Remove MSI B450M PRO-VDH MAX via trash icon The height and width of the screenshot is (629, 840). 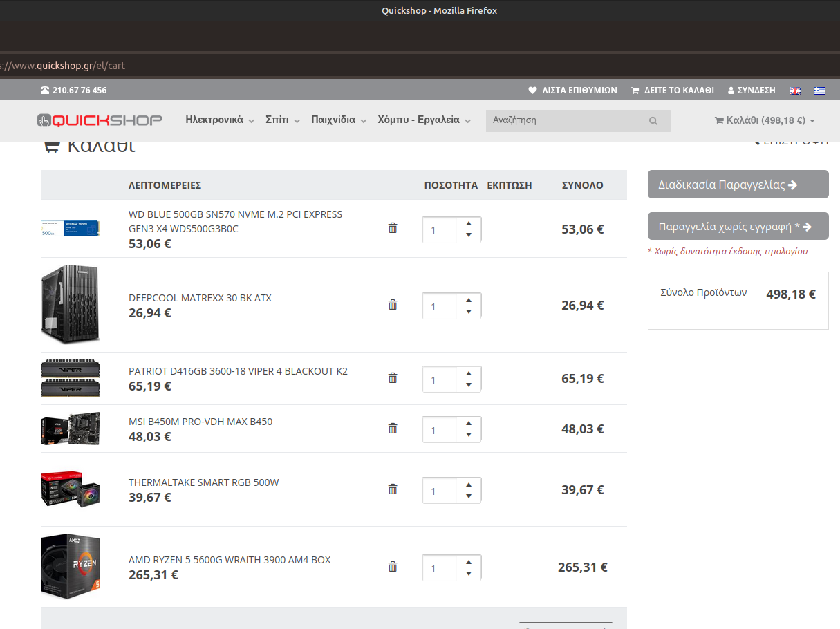pyautogui.click(x=393, y=428)
